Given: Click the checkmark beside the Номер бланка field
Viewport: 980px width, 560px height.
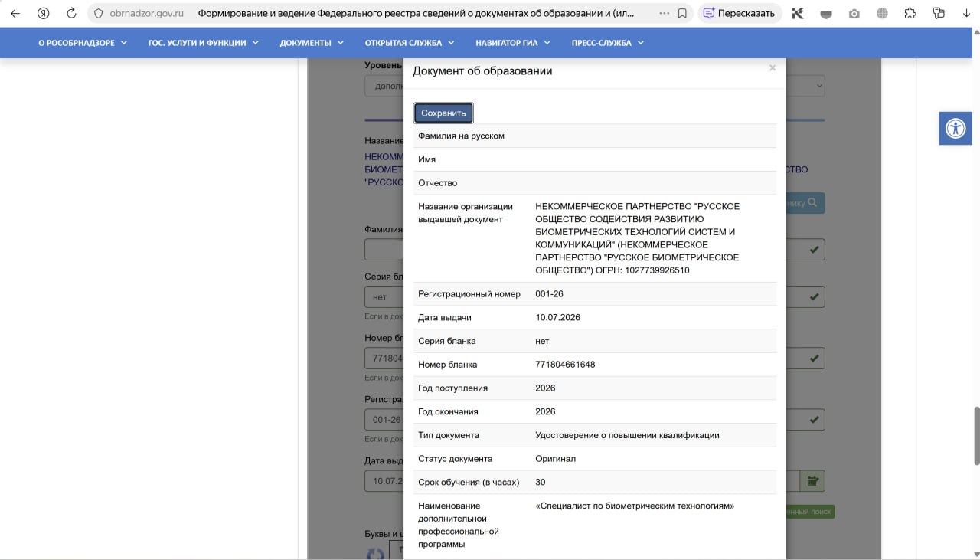Looking at the screenshot, I should click(815, 358).
